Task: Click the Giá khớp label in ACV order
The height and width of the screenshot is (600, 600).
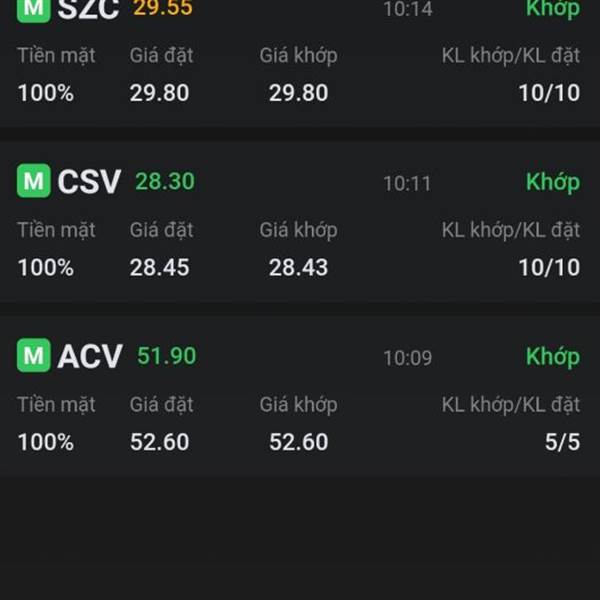Action: pos(298,404)
